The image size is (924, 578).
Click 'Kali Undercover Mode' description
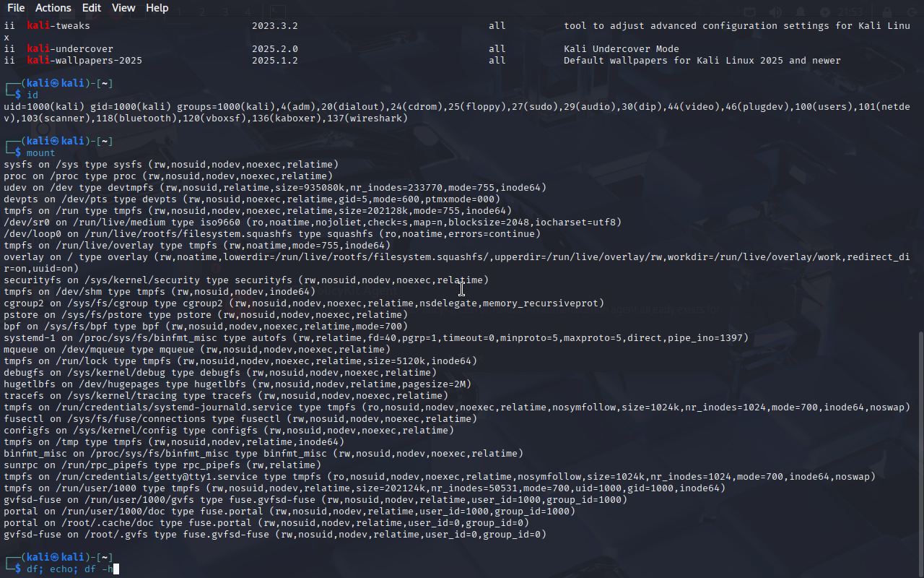622,49
